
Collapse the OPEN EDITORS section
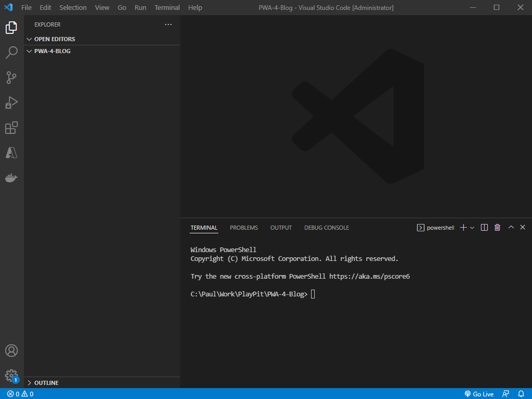tap(103, 39)
